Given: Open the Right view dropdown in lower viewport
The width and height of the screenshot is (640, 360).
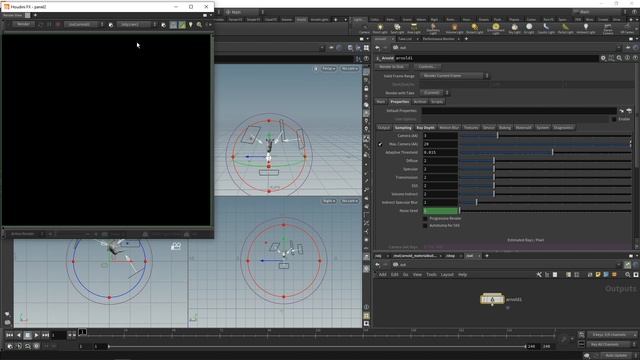Looking at the screenshot, I should pyautogui.click(x=329, y=201).
